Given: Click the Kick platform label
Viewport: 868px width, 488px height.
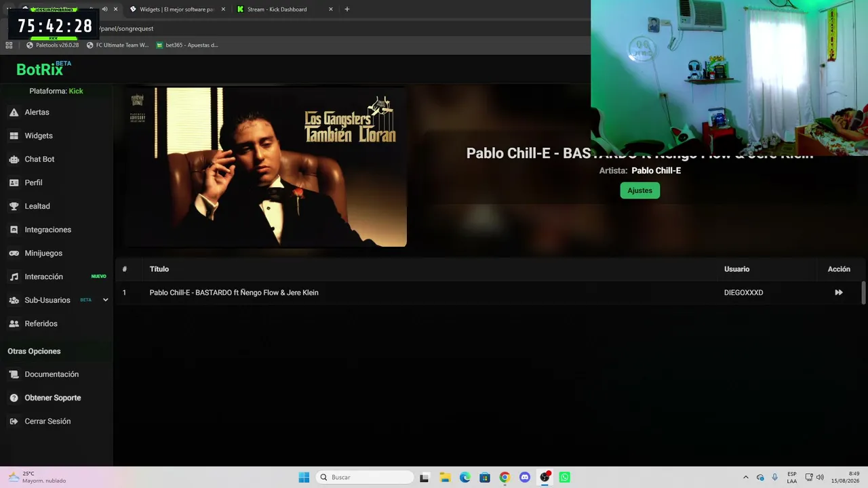Looking at the screenshot, I should (76, 91).
